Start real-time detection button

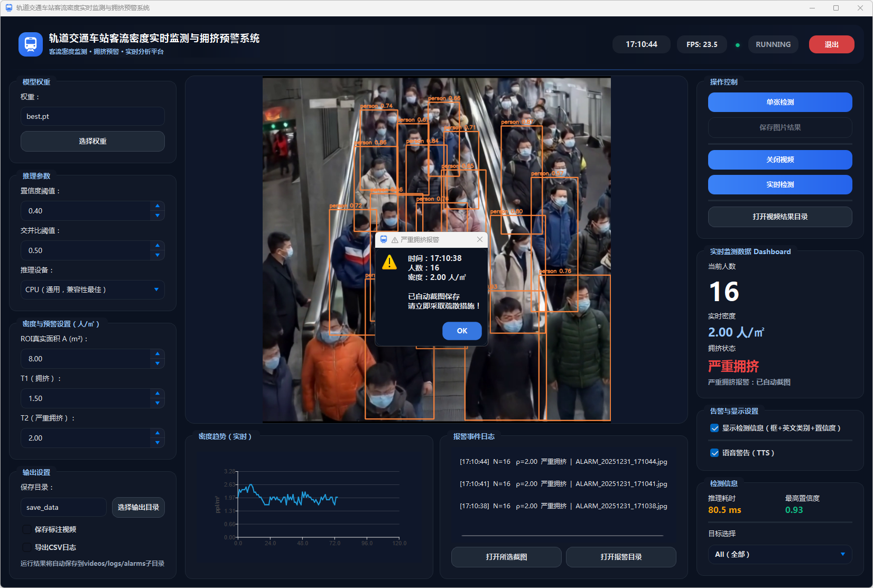[779, 184]
